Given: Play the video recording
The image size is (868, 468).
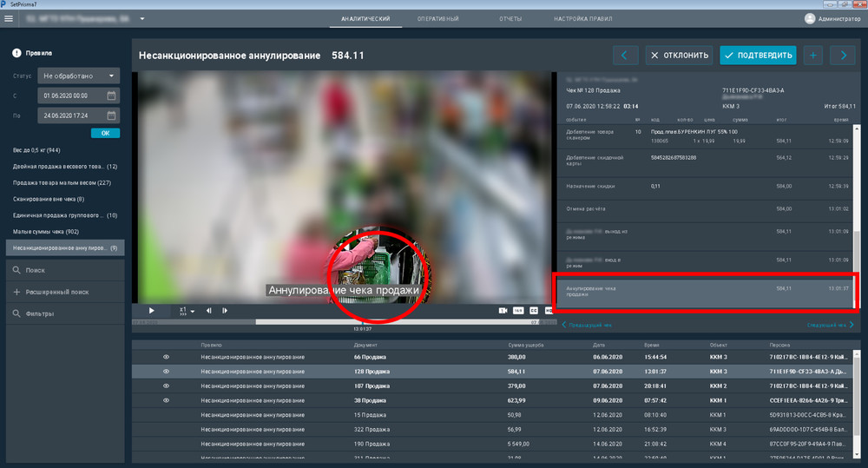Looking at the screenshot, I should 151,311.
